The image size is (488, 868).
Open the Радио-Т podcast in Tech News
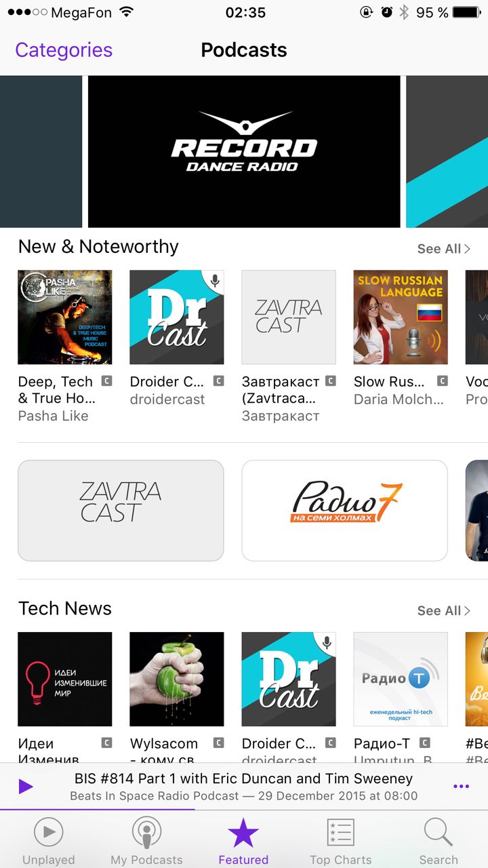click(401, 679)
